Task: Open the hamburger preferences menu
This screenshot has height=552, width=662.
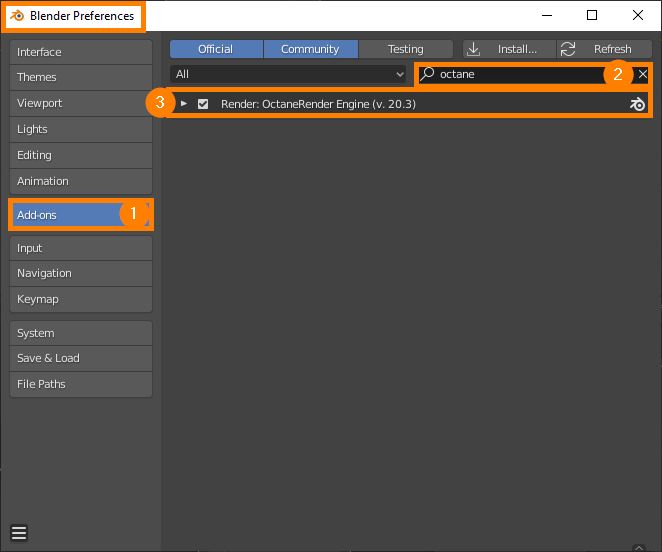Action: click(x=19, y=533)
